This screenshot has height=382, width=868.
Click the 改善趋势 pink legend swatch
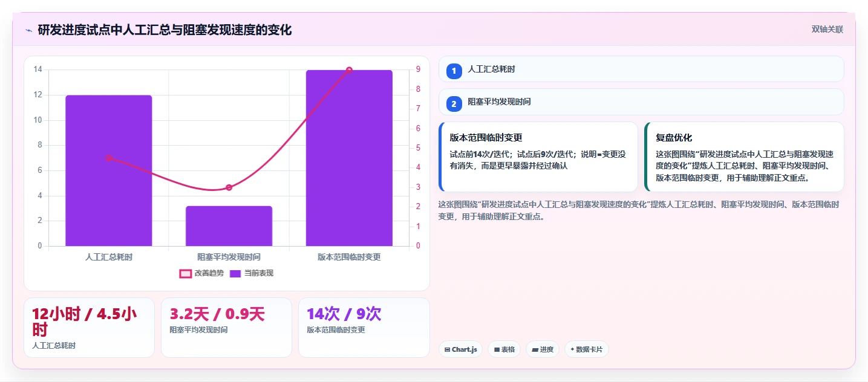pos(185,273)
